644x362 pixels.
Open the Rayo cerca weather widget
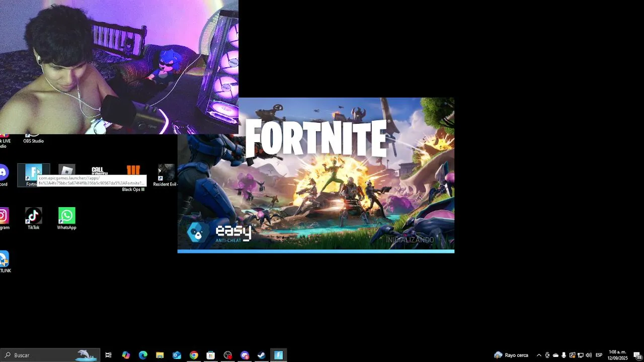[x=511, y=355]
